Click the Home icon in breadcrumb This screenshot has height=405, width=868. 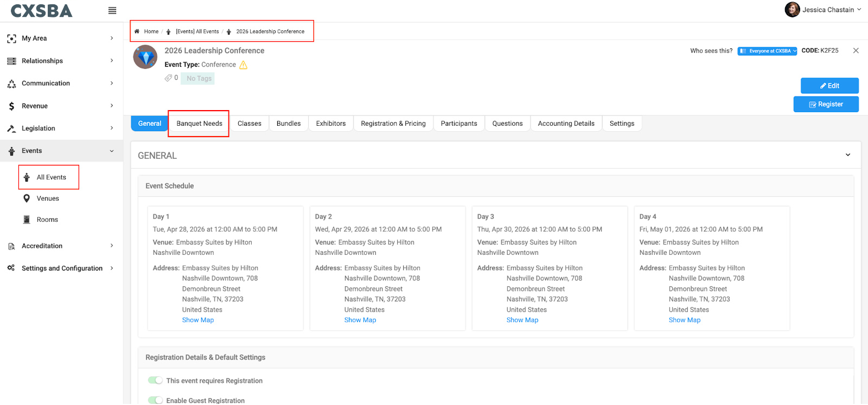[137, 31]
